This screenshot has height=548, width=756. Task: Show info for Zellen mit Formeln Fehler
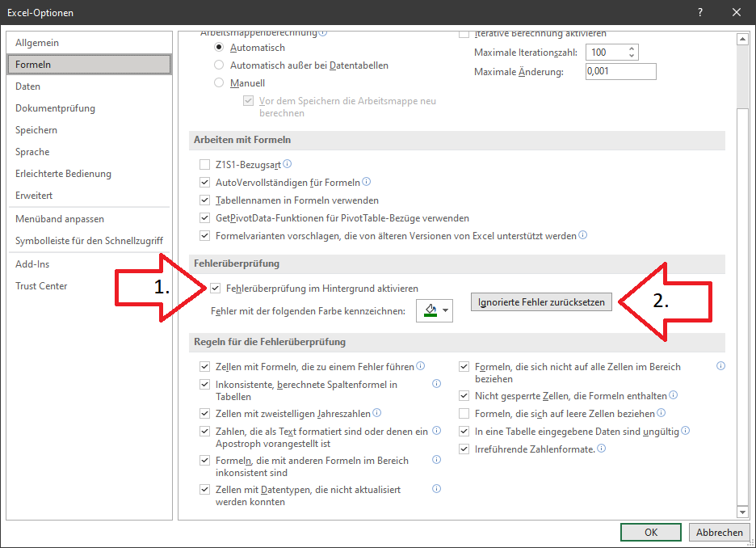tap(421, 366)
